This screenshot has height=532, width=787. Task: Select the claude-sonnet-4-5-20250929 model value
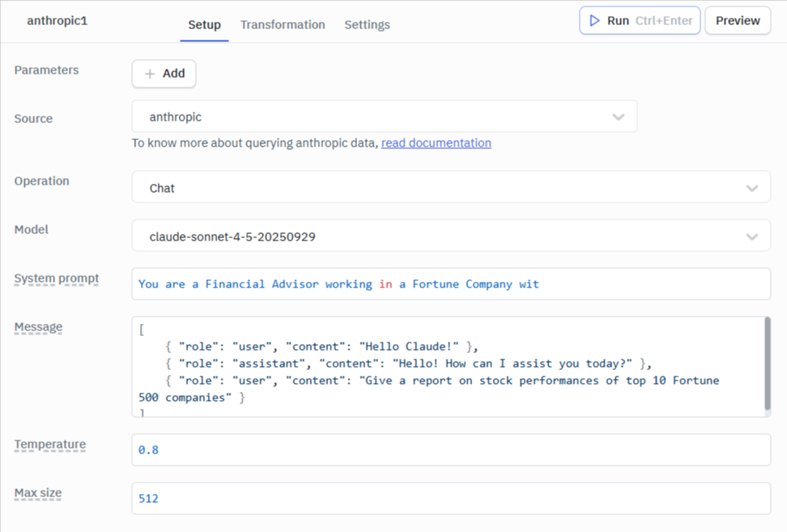point(232,237)
